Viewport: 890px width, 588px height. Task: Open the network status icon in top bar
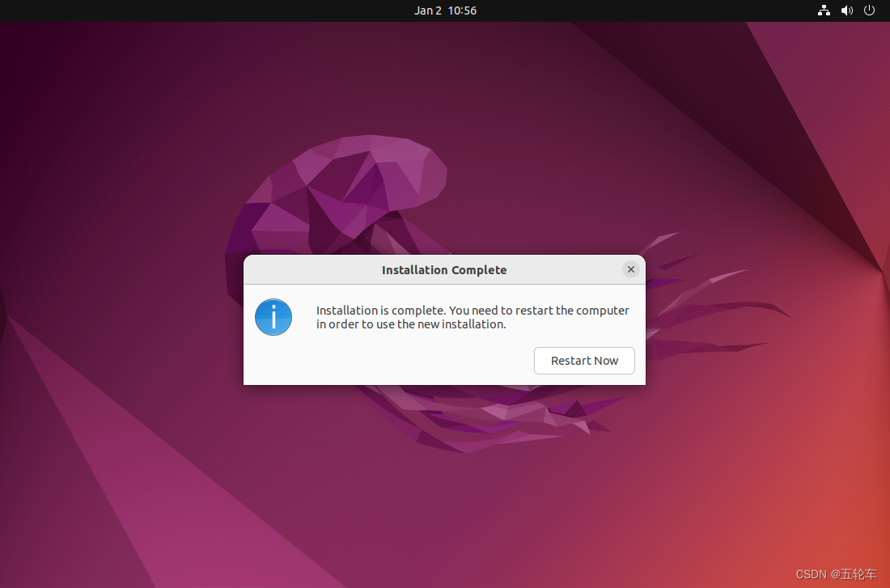coord(824,11)
